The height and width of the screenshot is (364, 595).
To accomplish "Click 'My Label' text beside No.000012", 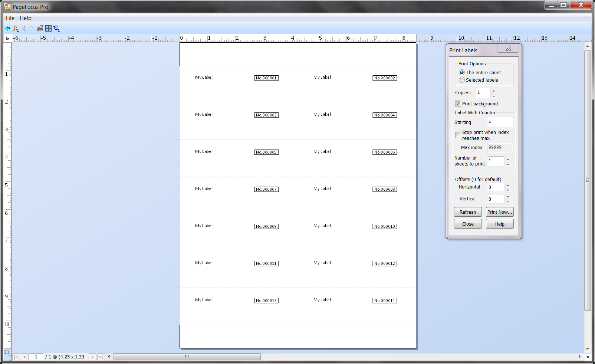I will pos(322,263).
